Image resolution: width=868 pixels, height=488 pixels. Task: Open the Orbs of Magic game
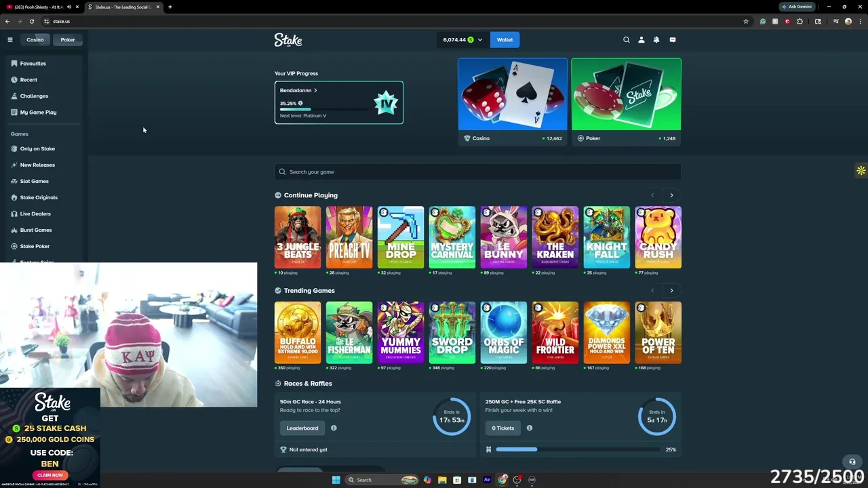click(504, 333)
